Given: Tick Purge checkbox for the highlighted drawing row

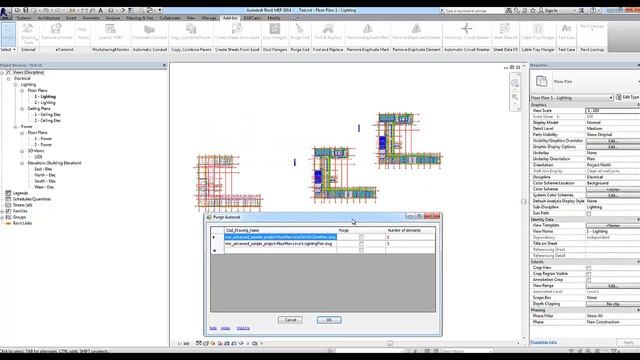Looking at the screenshot, I should (361, 237).
